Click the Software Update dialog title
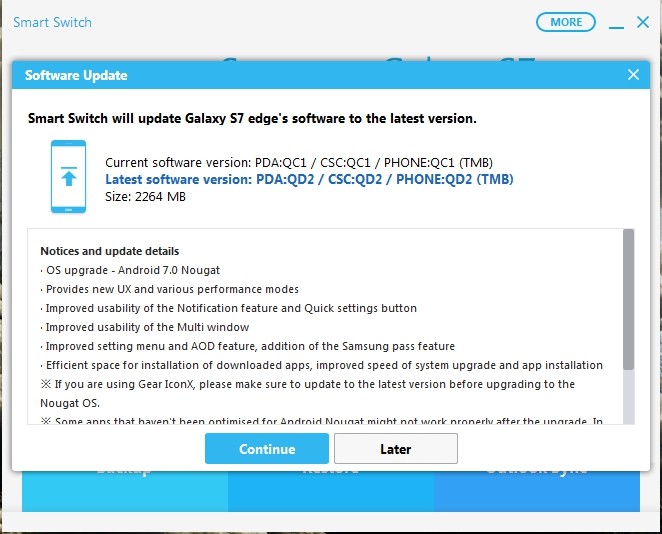Viewport: 662px width, 534px height. (x=76, y=75)
